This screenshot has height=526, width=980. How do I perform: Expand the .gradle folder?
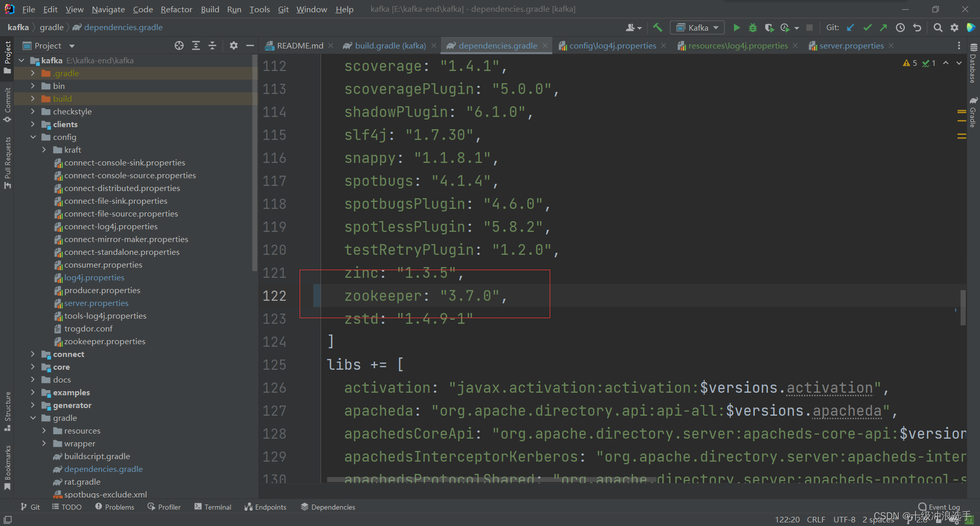click(33, 73)
